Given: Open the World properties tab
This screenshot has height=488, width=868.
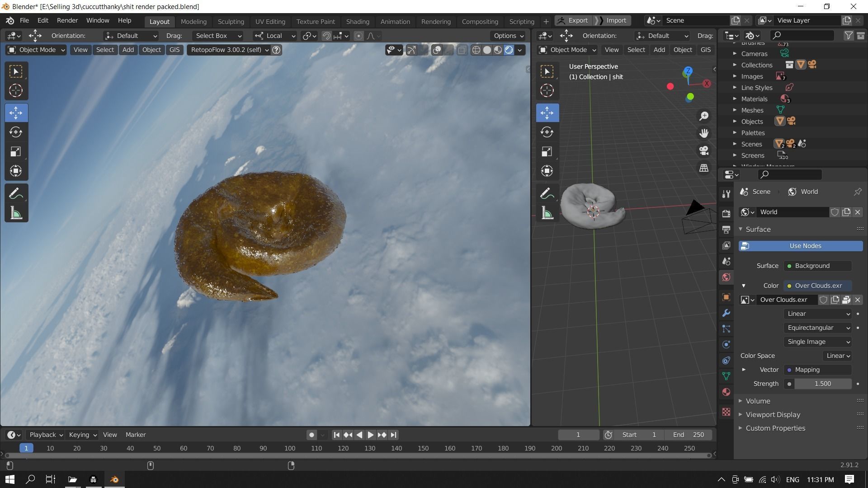Looking at the screenshot, I should [x=726, y=277].
